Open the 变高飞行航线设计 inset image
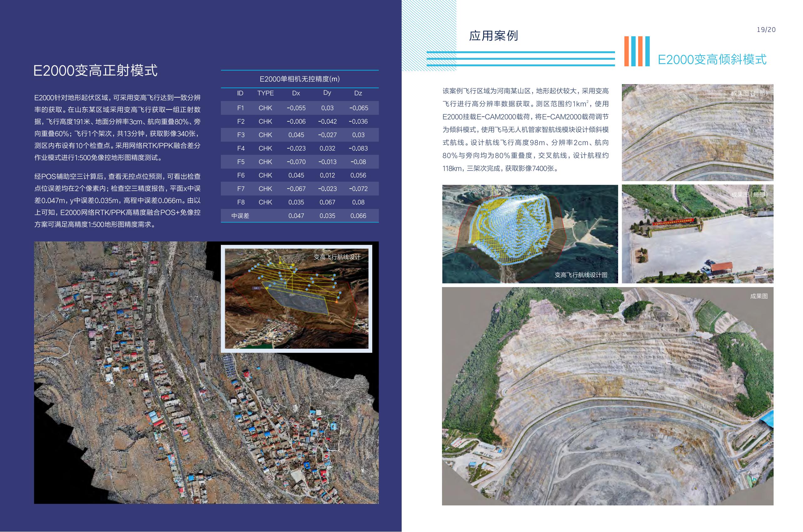The height and width of the screenshot is (532, 803). point(297,299)
